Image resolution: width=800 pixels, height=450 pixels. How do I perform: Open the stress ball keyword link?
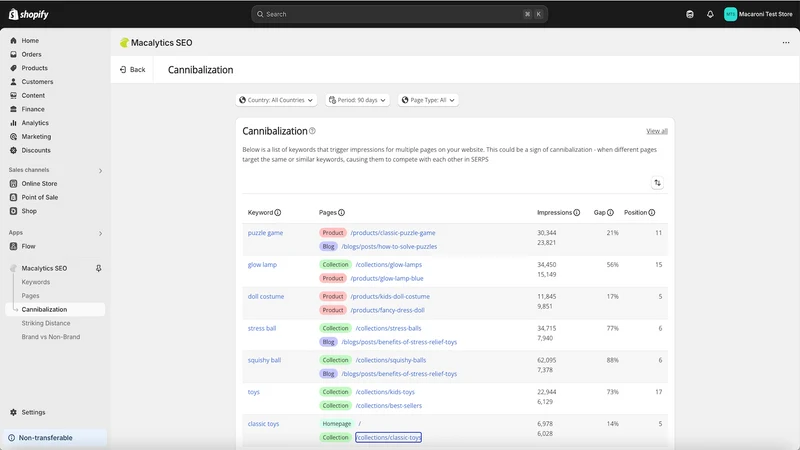262,328
